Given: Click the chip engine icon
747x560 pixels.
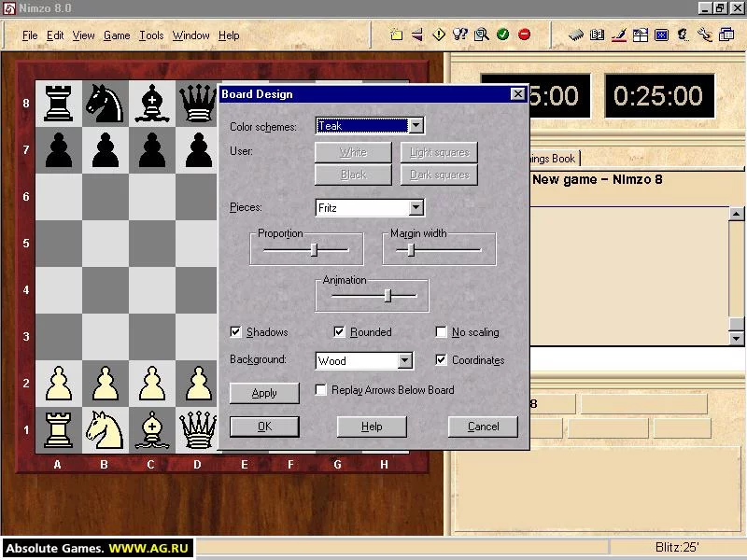Looking at the screenshot, I should pos(575,35).
